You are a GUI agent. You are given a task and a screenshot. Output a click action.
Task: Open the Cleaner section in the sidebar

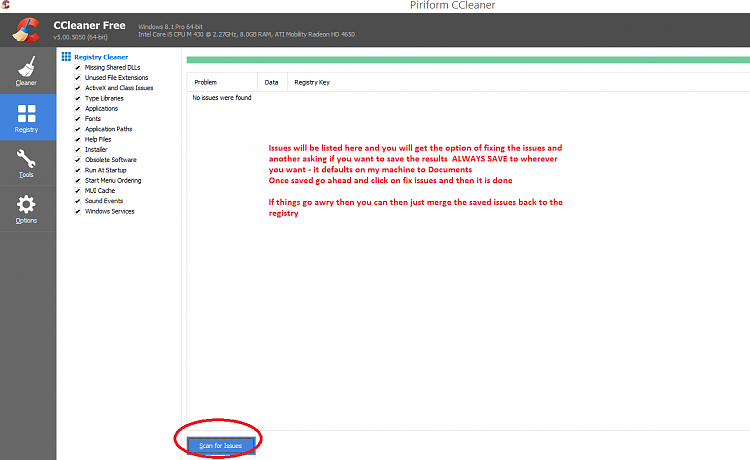27,71
